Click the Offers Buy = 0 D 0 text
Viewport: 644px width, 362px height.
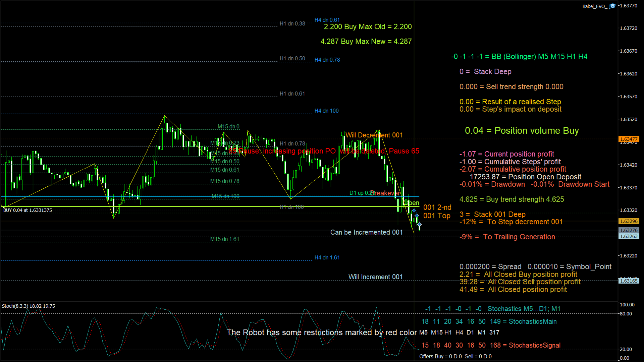click(x=440, y=357)
